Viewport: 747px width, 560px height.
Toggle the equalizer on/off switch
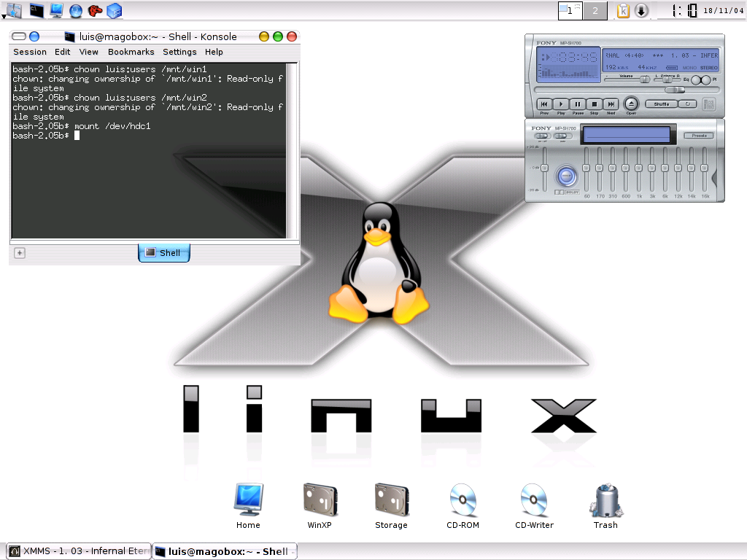pos(542,136)
